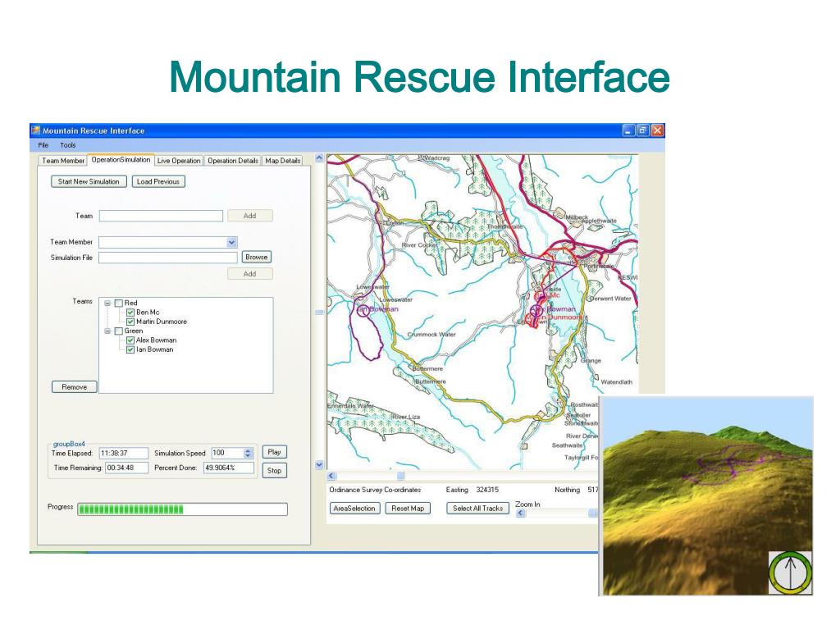Uncheck Alex Bowman checkbox
The height and width of the screenshot is (630, 840).
[130, 340]
